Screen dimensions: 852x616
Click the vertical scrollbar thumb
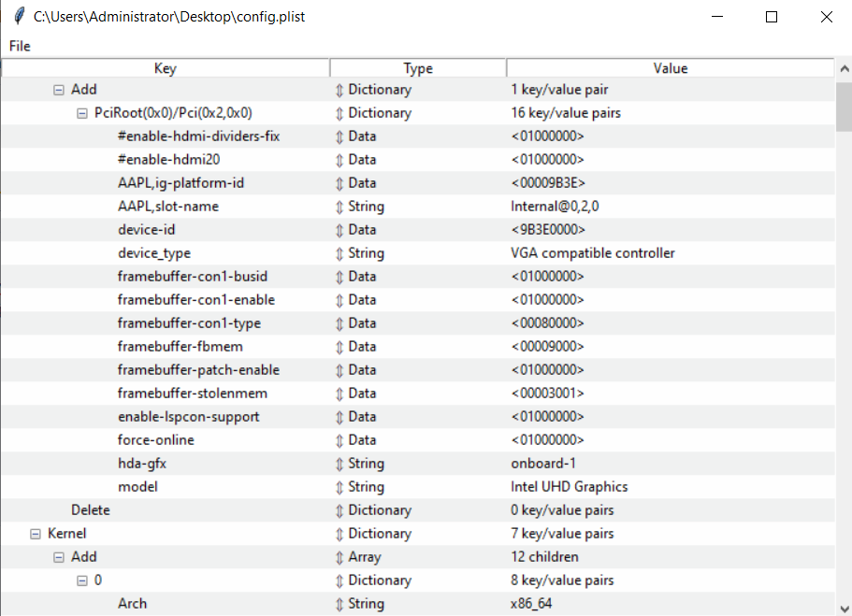(844, 107)
